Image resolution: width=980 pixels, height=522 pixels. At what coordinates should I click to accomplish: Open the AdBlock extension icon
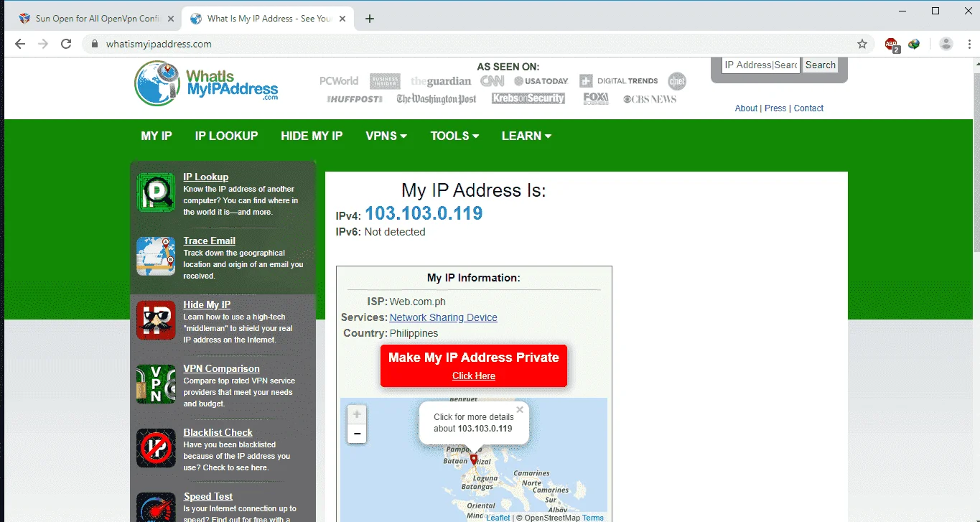[x=892, y=44]
